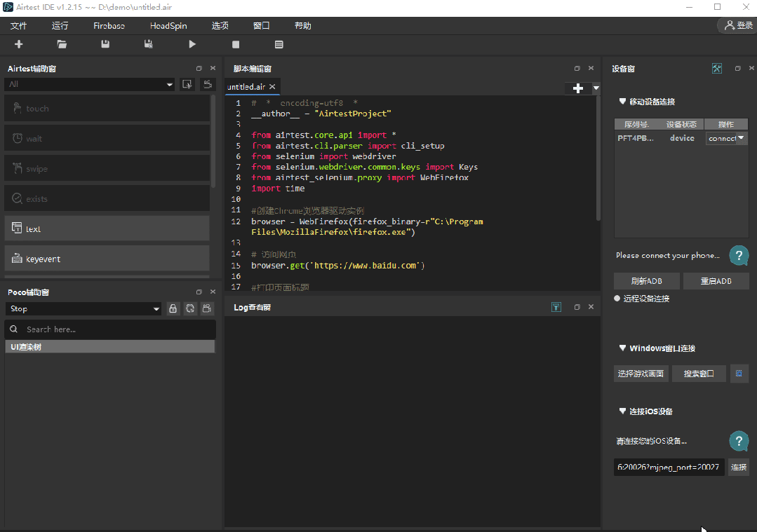757x532 pixels.
Task: Open the Firebase menu
Action: tap(109, 25)
